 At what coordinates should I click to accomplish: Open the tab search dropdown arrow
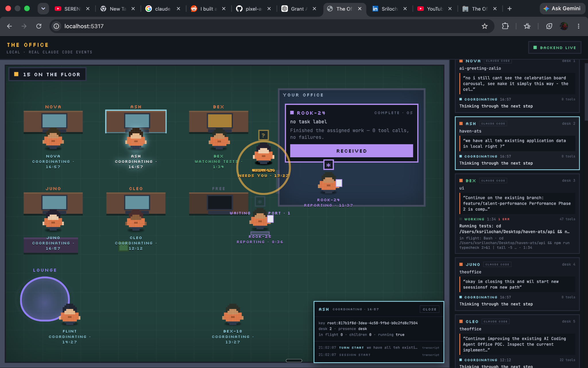(43, 9)
